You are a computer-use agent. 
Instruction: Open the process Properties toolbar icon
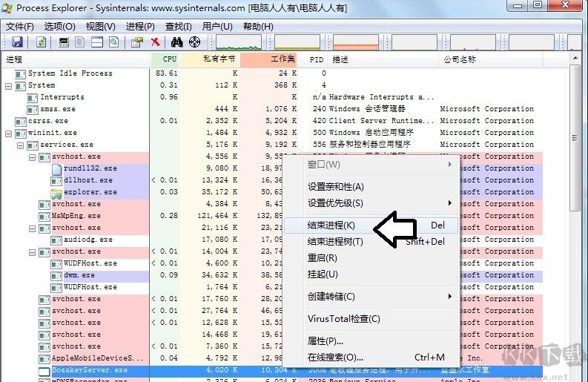pos(137,42)
